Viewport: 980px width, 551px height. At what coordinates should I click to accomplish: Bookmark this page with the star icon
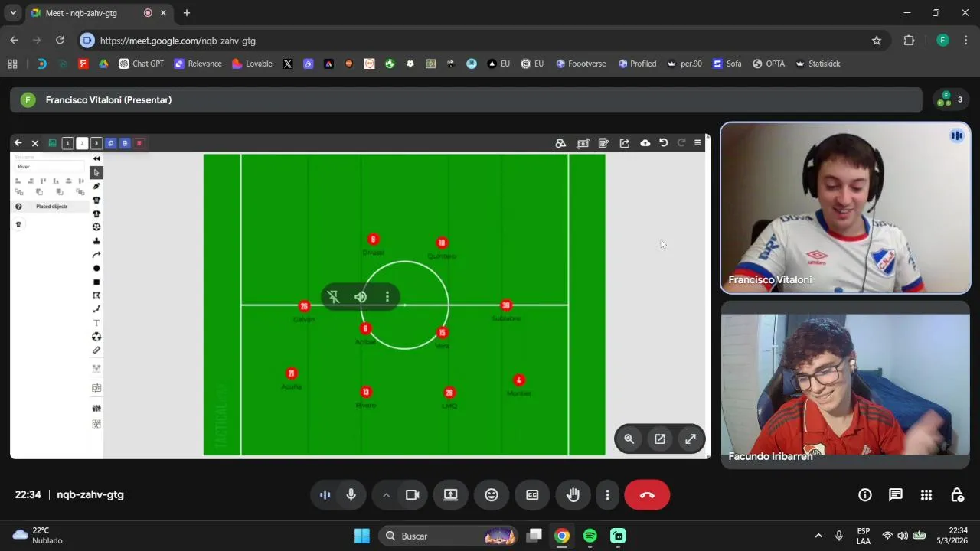point(877,41)
